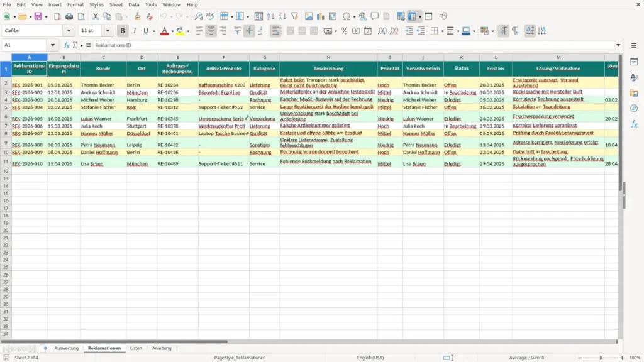Screen dimensions: 644x362
Task: Open the File menu
Action: (x=7, y=4)
